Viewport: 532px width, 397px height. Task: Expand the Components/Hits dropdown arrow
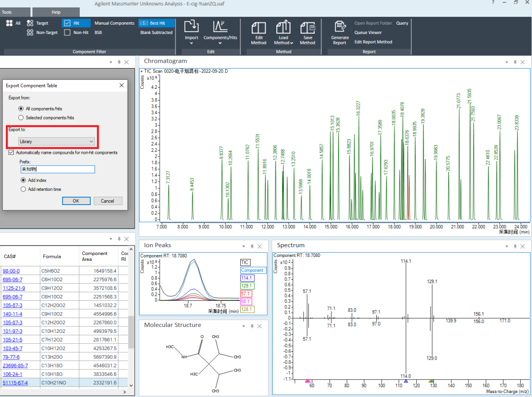pyautogui.click(x=220, y=43)
